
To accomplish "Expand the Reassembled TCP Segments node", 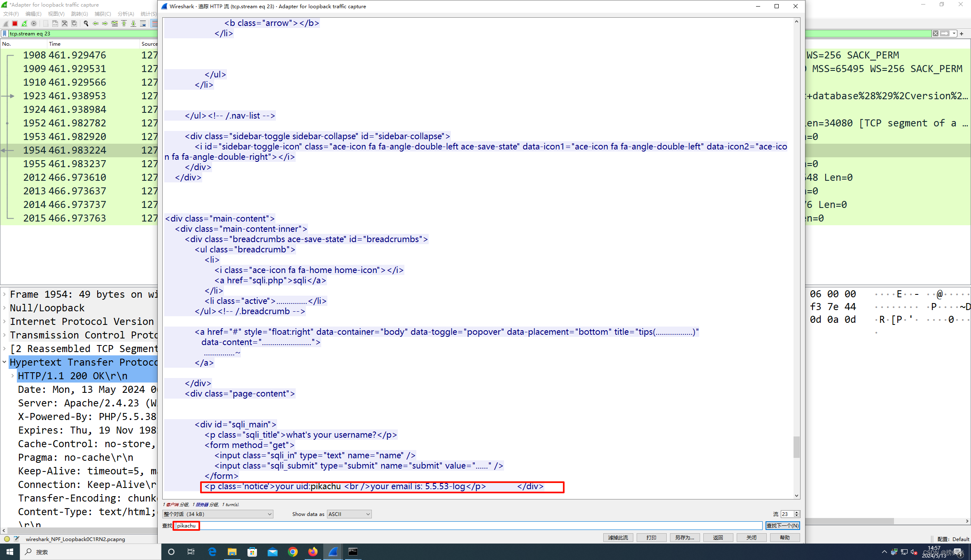I will (5, 349).
